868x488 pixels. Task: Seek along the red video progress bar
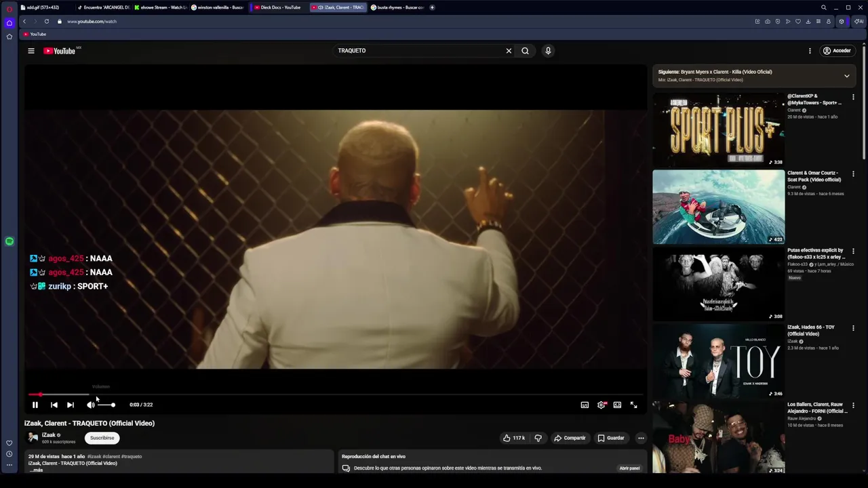(336, 394)
